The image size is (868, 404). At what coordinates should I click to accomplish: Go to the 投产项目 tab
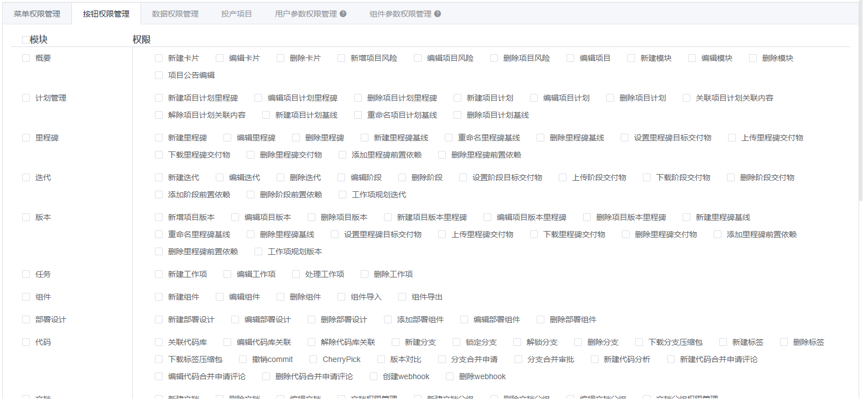pos(236,14)
